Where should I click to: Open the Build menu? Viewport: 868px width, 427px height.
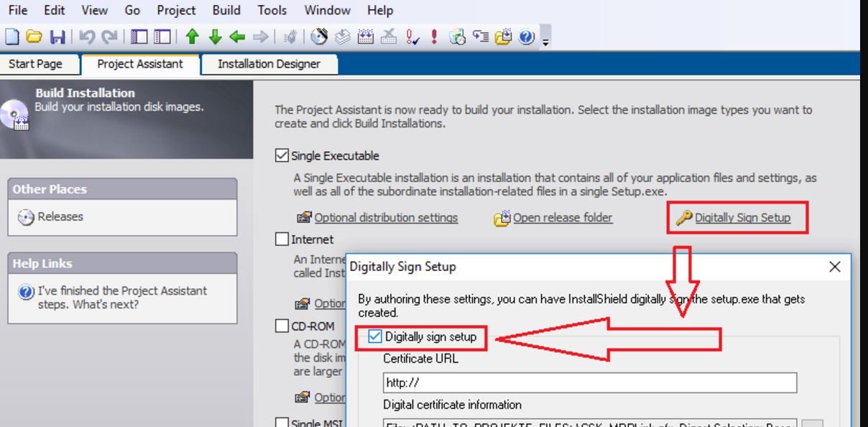[226, 10]
